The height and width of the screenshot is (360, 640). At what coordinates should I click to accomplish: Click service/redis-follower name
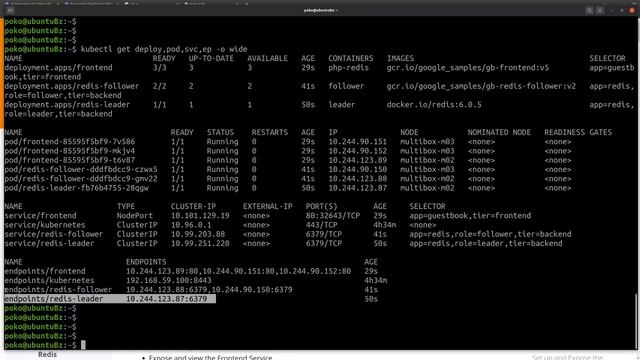[54, 234]
